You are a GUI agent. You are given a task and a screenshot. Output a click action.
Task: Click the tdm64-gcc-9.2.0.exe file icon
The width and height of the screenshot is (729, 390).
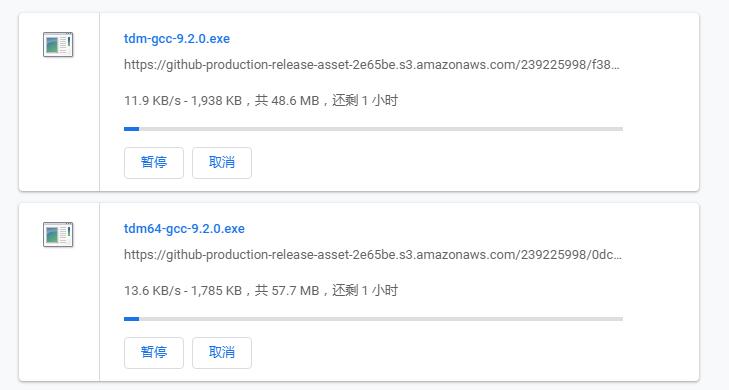tap(58, 235)
